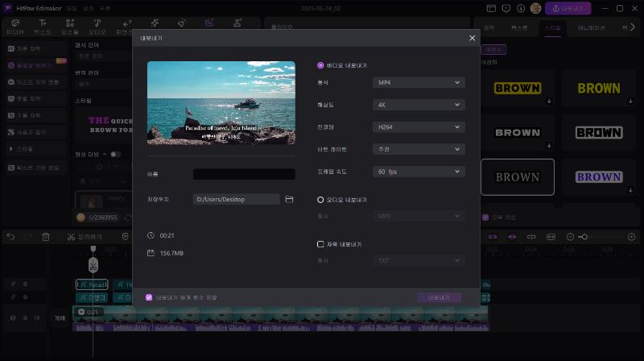The image size is (644, 361).
Task: Select the outlined serif BROWN style card
Action: click(x=518, y=177)
